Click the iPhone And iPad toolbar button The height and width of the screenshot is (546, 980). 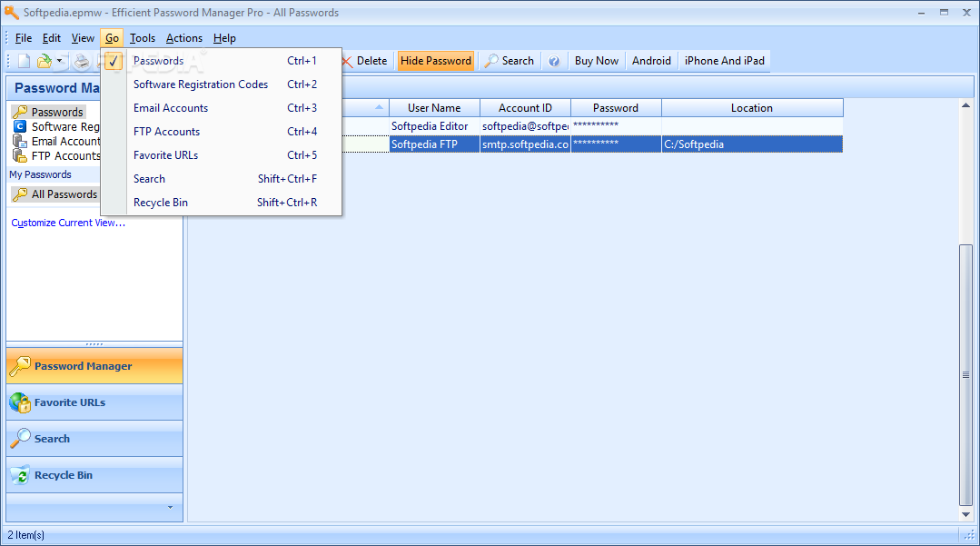click(725, 61)
